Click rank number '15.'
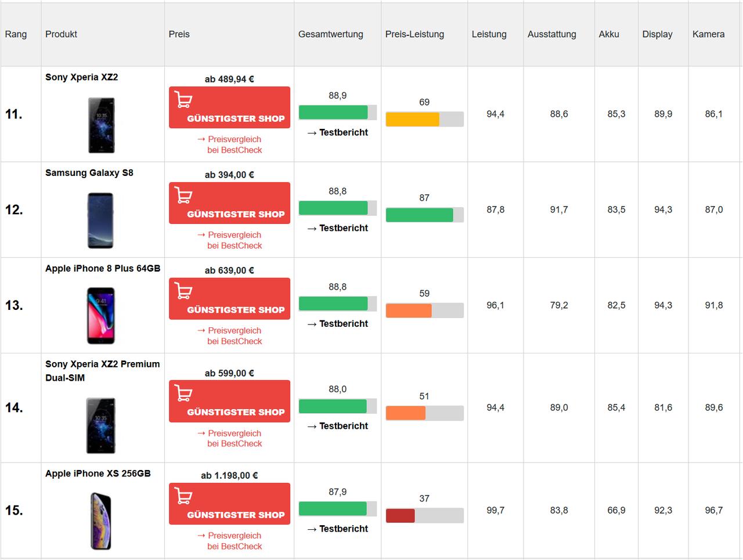743x560 pixels. pyautogui.click(x=14, y=511)
